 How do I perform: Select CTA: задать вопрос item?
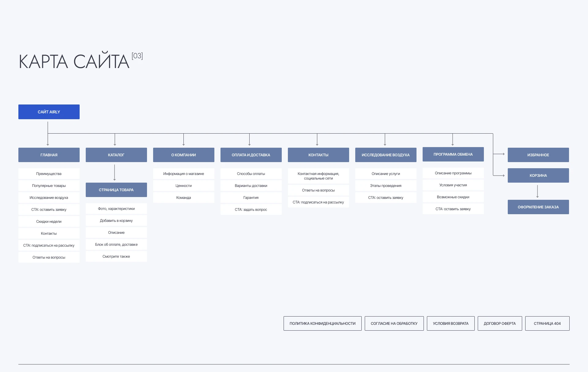pyautogui.click(x=251, y=209)
